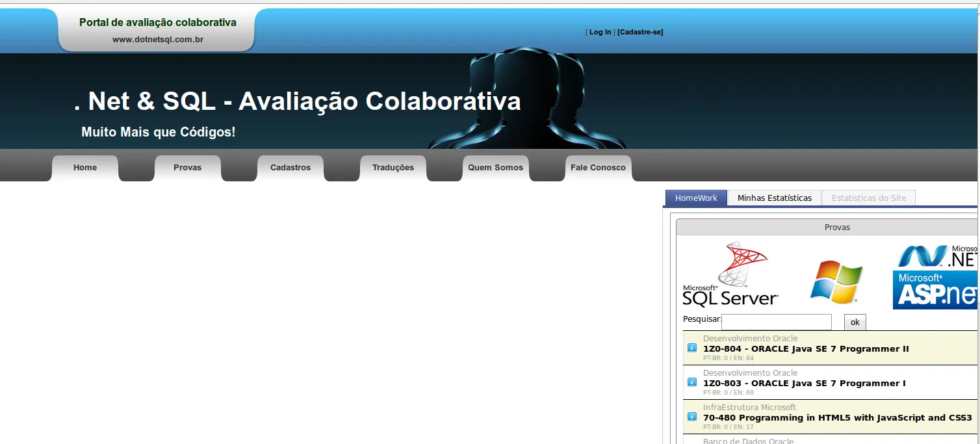Open 1Z0-803 ORACLE Java SE 7 Programmer I

click(805, 384)
